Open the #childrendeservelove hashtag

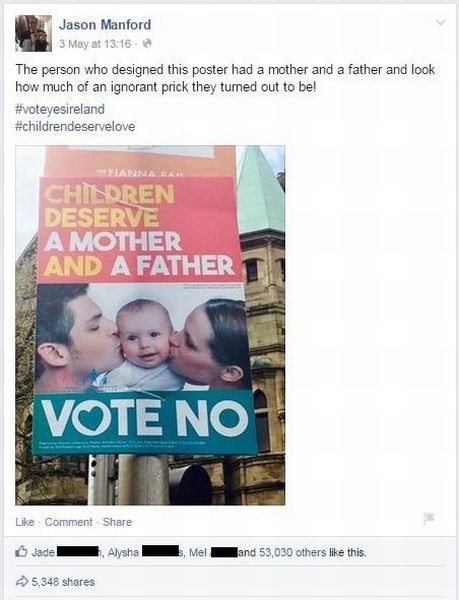tap(75, 126)
